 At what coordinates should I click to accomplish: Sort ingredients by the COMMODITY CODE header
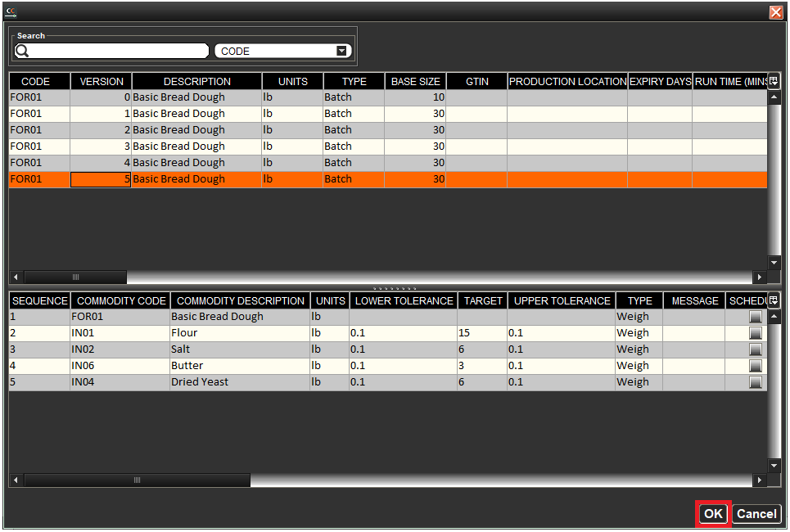click(120, 300)
